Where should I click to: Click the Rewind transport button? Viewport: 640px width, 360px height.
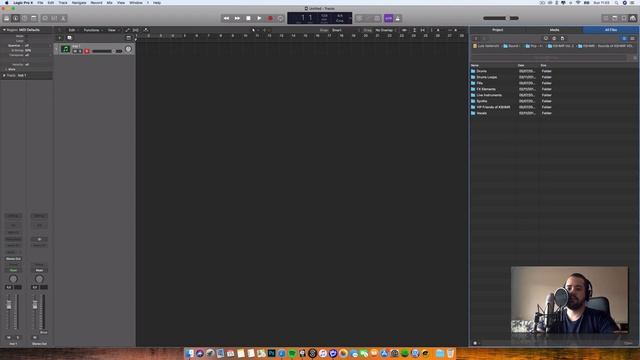click(226, 18)
